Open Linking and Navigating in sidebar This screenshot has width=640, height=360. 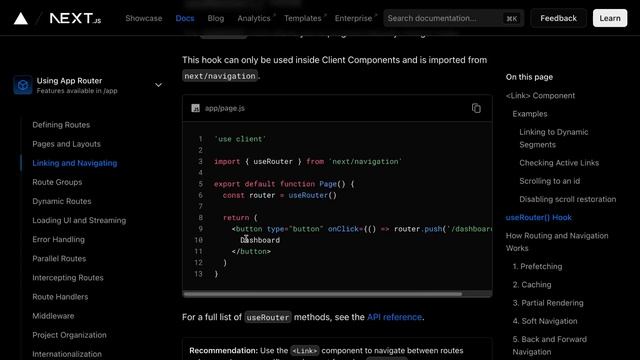click(75, 163)
